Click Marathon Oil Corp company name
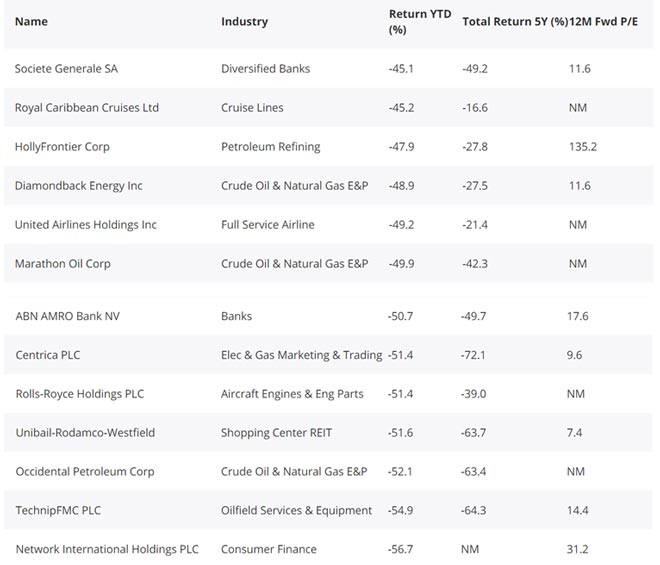 [63, 264]
